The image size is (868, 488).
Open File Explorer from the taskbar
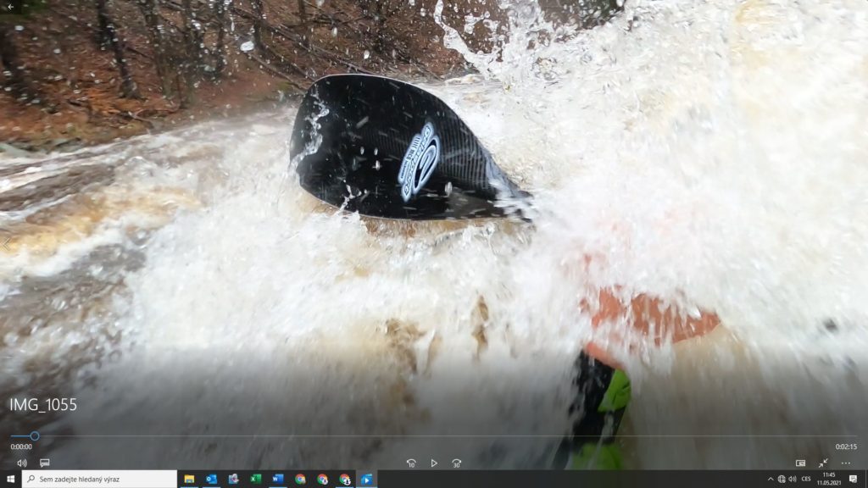(x=189, y=479)
